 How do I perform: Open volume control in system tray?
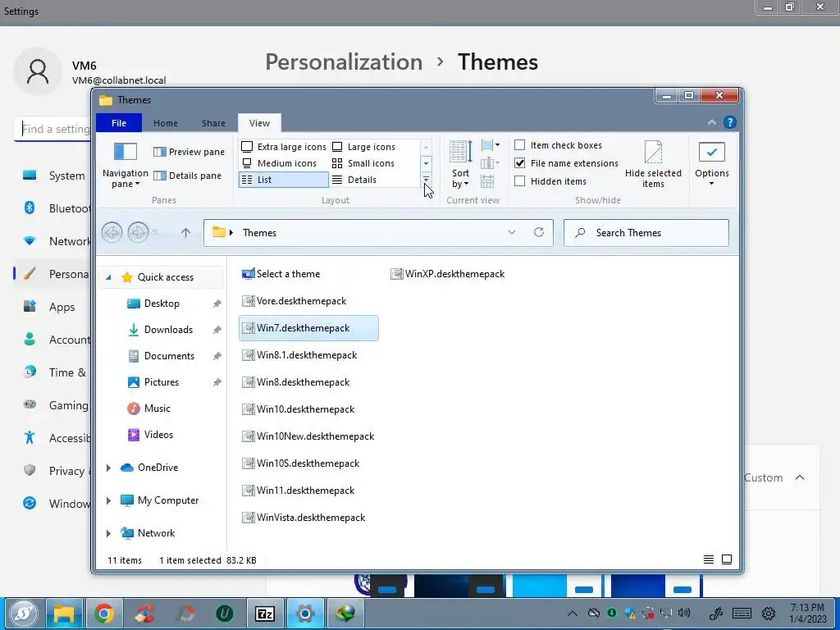684,613
